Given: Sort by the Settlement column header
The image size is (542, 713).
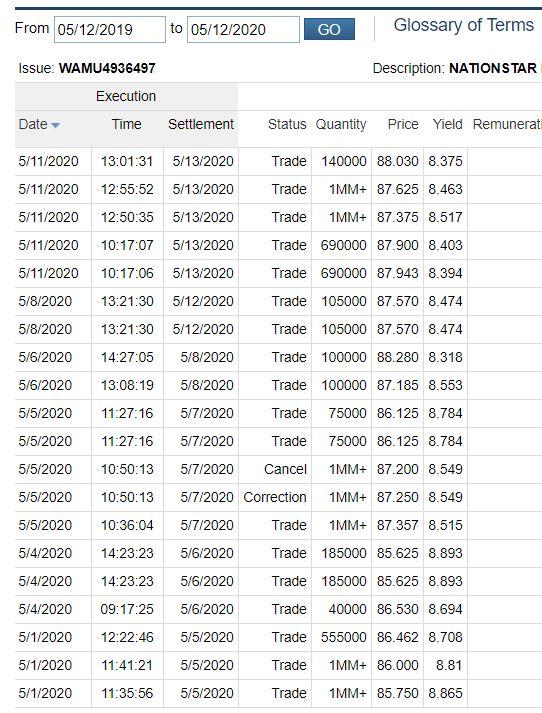Looking at the screenshot, I should tap(201, 124).
